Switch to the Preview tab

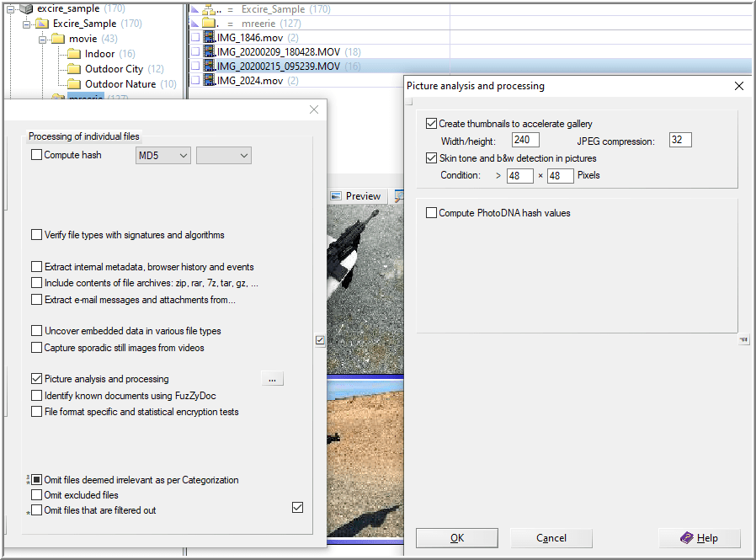click(x=355, y=196)
